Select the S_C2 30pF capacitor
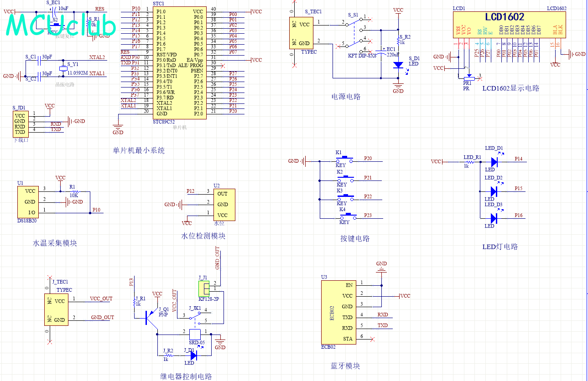 [40, 76]
